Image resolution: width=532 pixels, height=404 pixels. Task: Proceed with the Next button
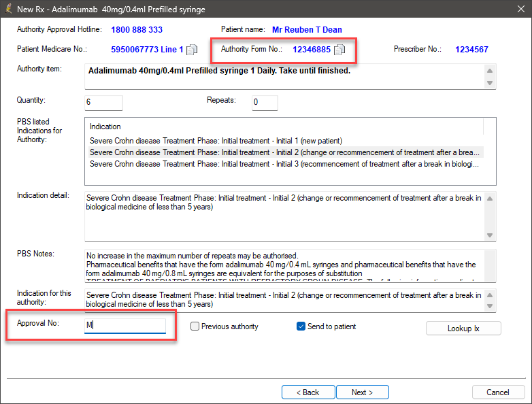tap(363, 392)
